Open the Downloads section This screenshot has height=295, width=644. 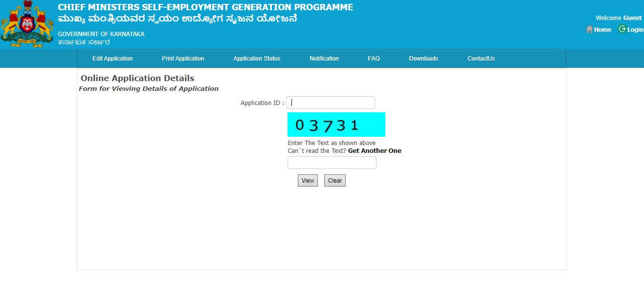point(423,58)
